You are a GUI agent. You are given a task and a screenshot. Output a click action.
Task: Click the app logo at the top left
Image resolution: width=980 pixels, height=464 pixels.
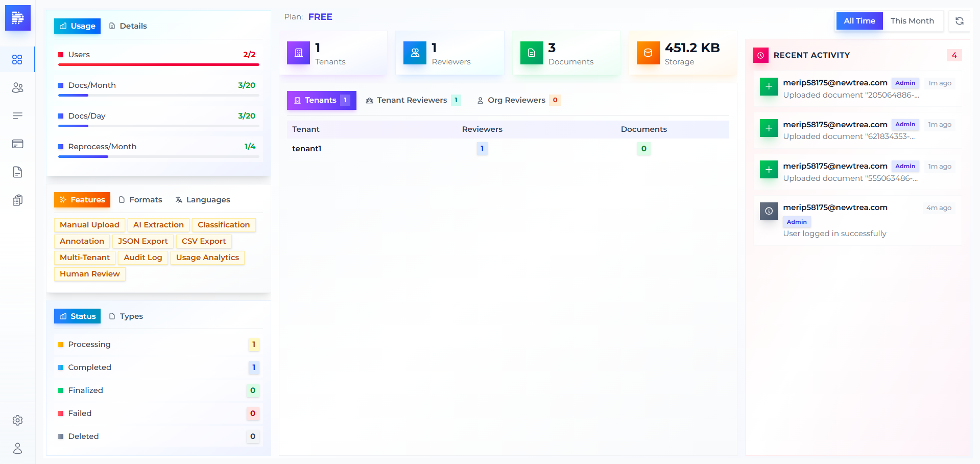[18, 17]
